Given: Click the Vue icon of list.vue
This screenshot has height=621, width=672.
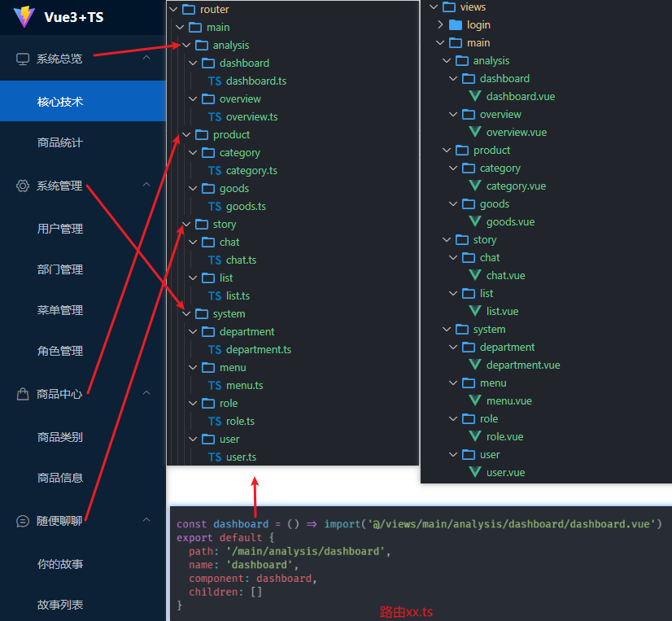Looking at the screenshot, I should click(475, 311).
